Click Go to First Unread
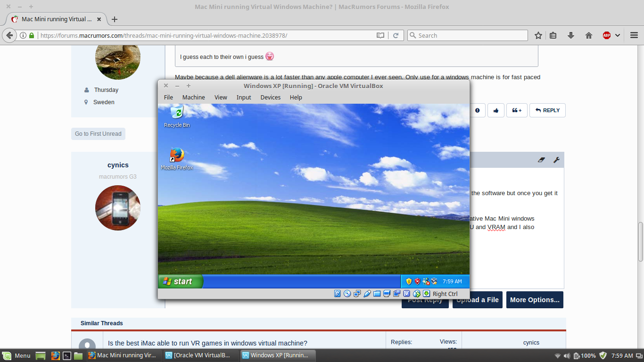Image resolution: width=644 pixels, height=362 pixels. point(98,134)
